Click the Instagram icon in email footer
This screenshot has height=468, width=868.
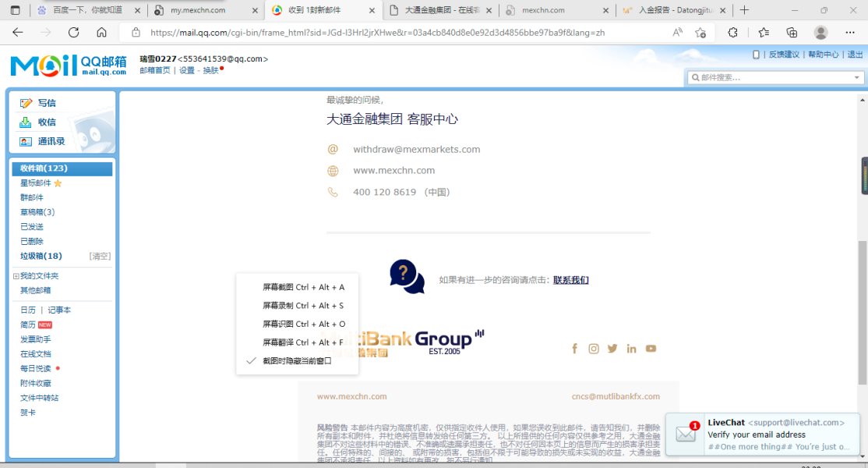[x=594, y=349]
